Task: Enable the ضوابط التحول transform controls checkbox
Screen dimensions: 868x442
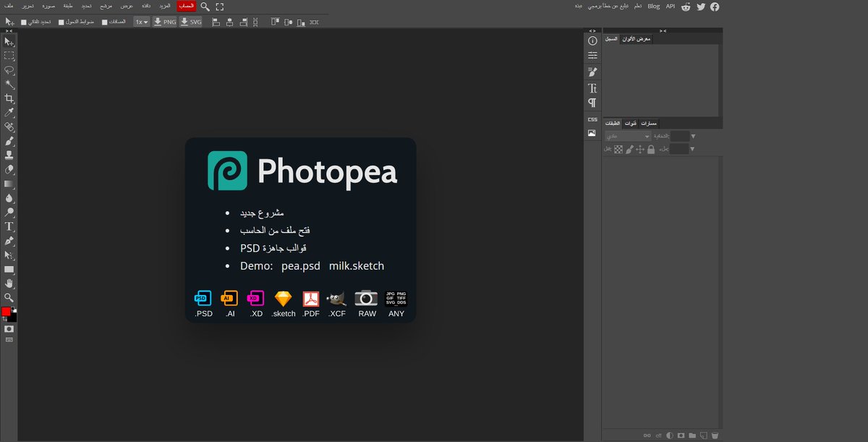Action: 61,22
